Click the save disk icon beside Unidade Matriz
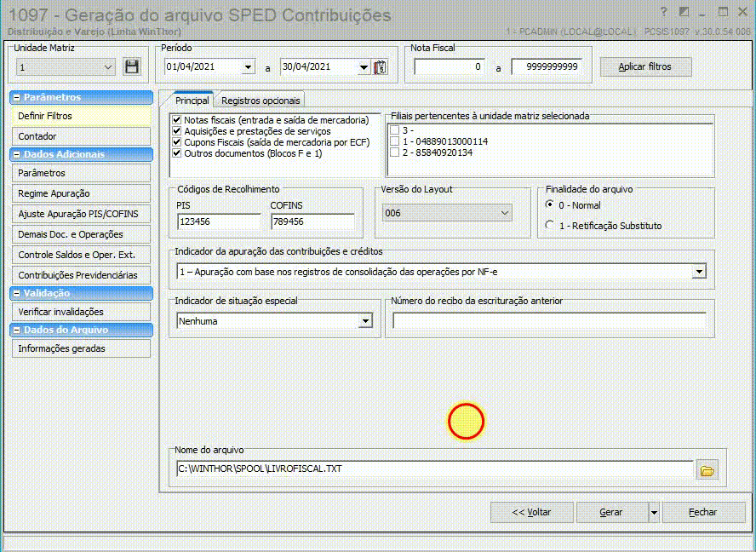 click(132, 66)
